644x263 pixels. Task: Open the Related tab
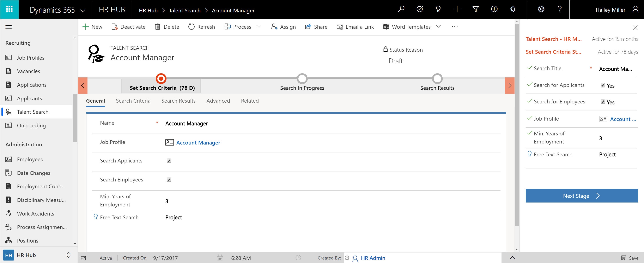point(250,101)
